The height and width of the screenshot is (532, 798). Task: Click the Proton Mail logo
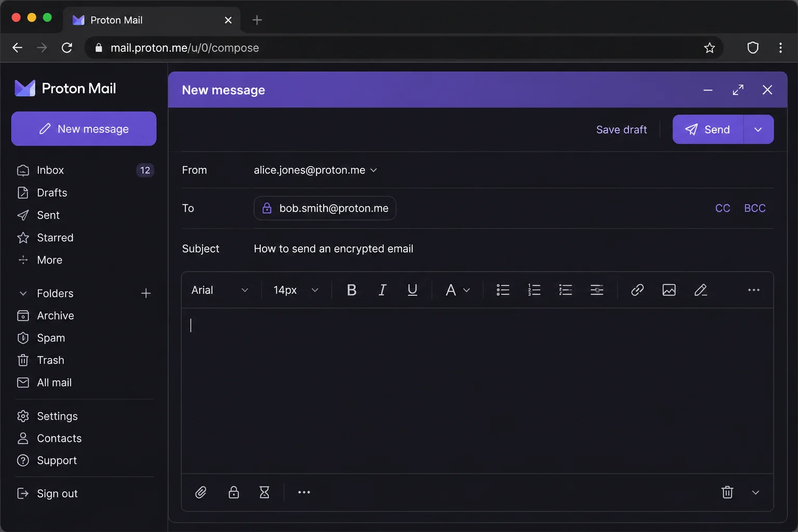click(x=65, y=88)
